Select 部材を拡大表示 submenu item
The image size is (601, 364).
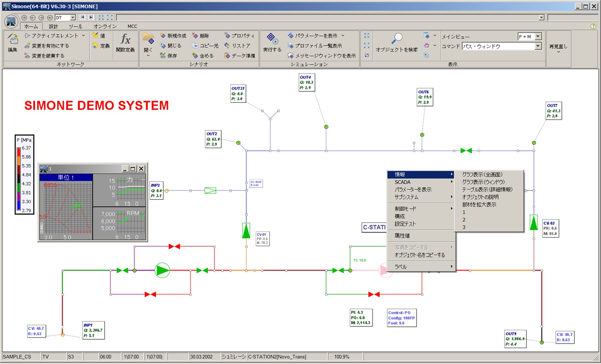(489, 205)
